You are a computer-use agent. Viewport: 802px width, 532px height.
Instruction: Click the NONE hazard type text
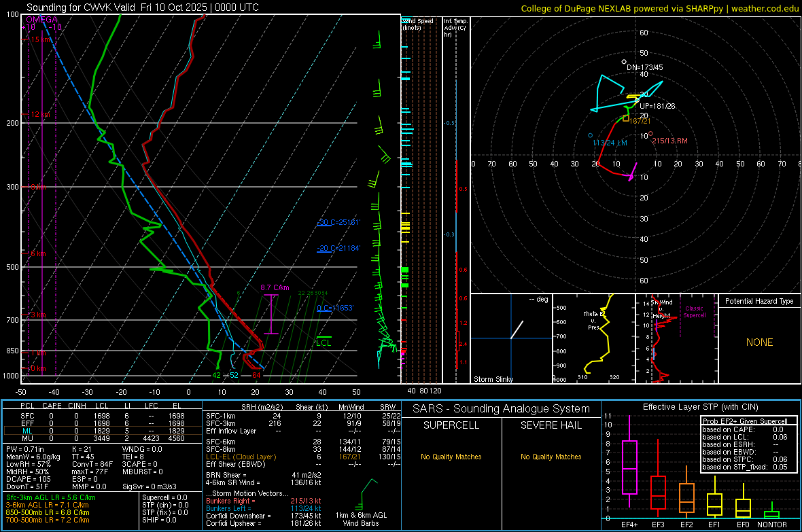[x=759, y=342]
